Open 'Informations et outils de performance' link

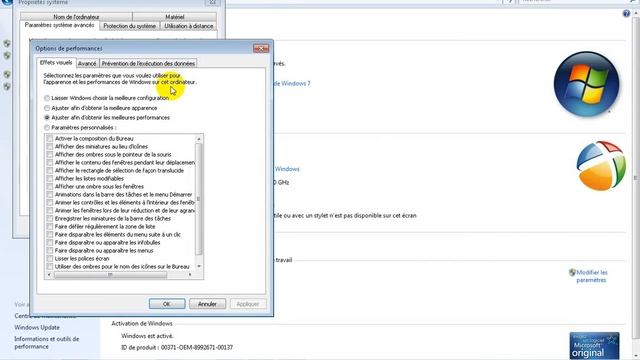[47, 342]
